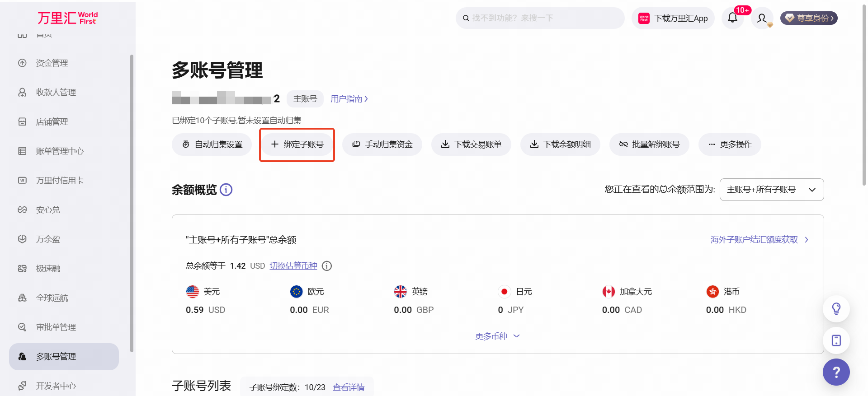Viewport: 868px width, 396px height.
Task: Click the WorldFirst logo
Action: pyautogui.click(x=68, y=18)
